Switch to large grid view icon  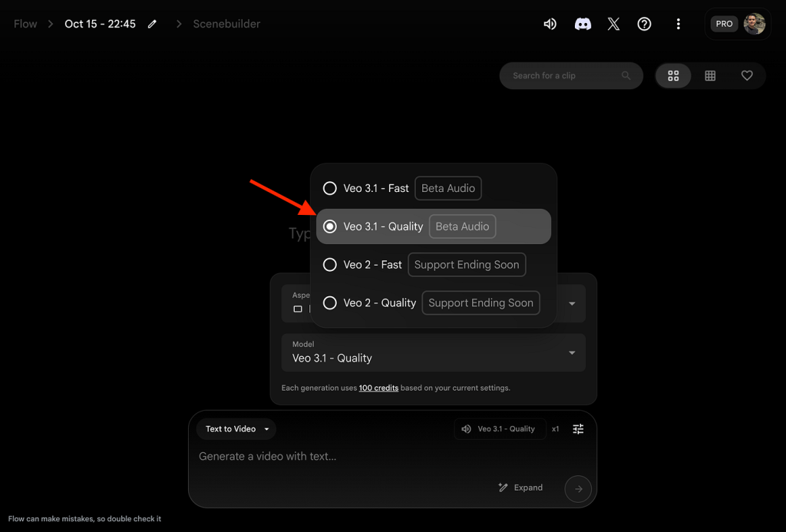point(673,75)
